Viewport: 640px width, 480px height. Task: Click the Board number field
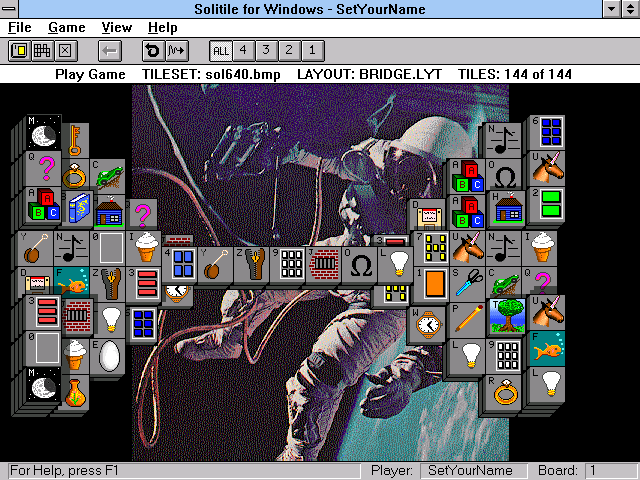pyautogui.click(x=610, y=471)
